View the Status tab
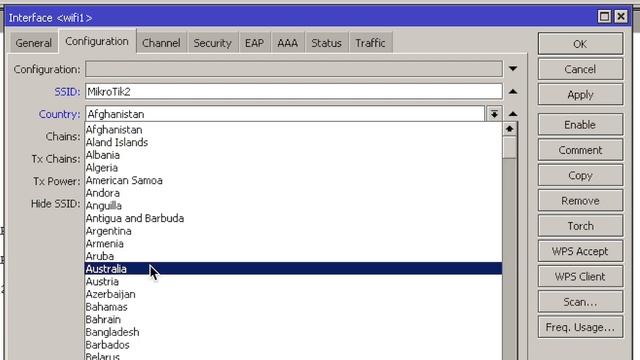Viewport: 640px width, 360px height. 326,43
